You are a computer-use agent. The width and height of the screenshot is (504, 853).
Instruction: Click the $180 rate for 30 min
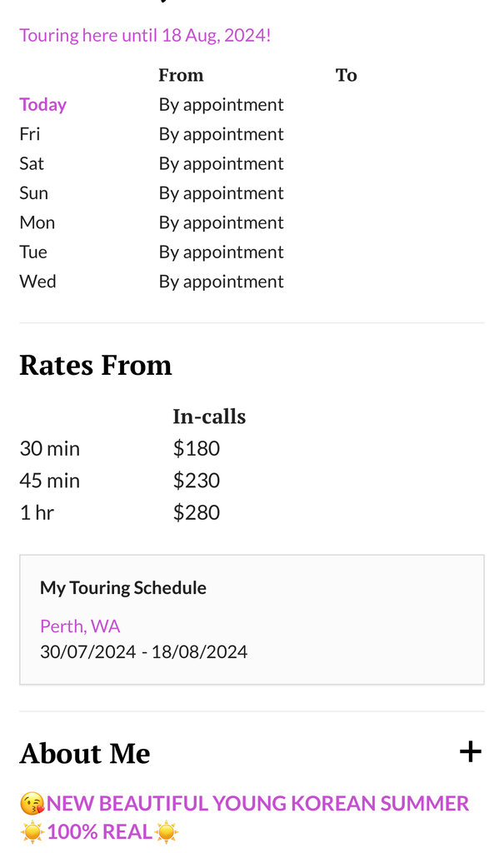click(x=196, y=448)
